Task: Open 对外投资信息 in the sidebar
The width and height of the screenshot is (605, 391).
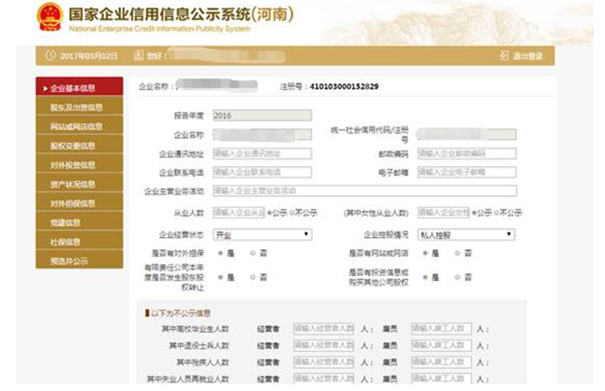Action: [x=79, y=163]
